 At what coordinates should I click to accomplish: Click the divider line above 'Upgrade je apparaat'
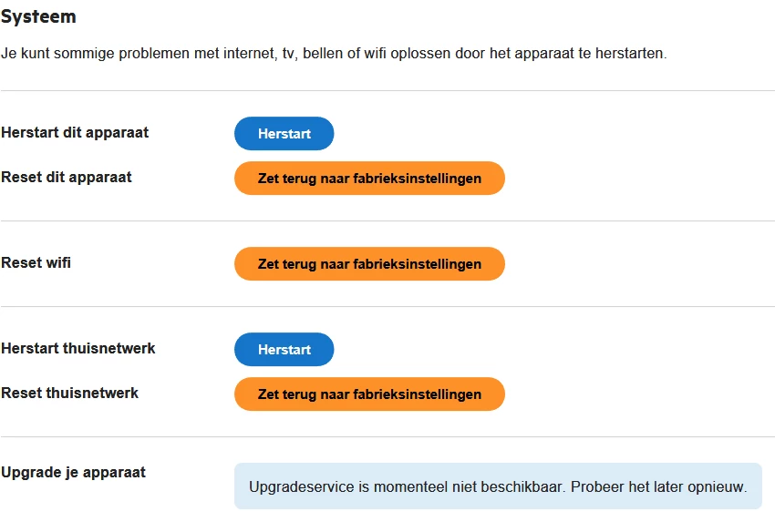pyautogui.click(x=387, y=437)
